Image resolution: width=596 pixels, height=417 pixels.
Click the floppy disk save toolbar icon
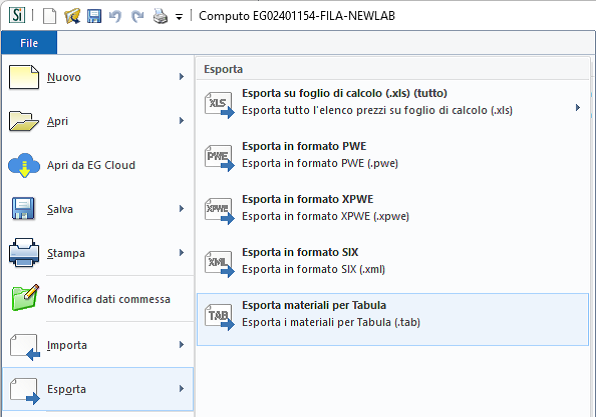click(x=94, y=16)
